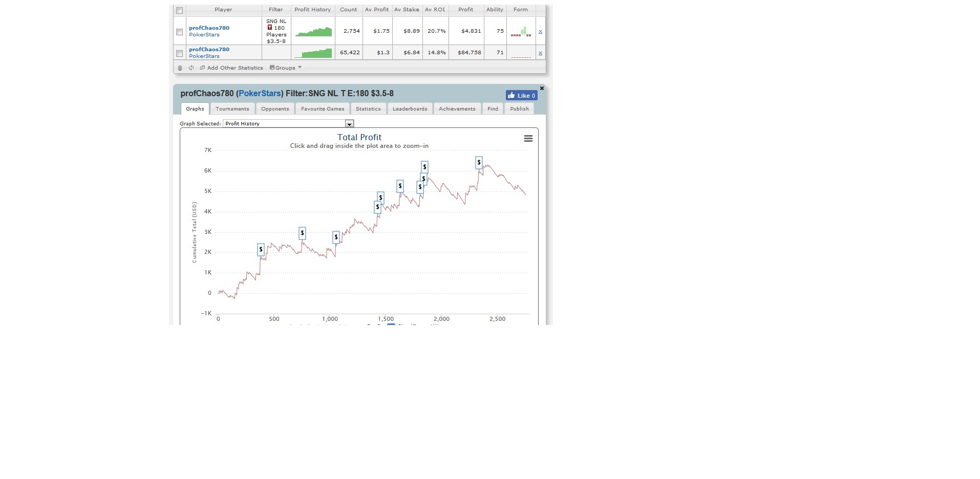Switch to the Publish tab
The height and width of the screenshot is (479, 980).
coord(519,108)
